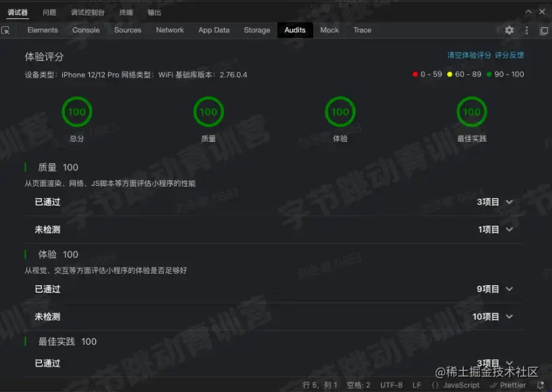Screen dimensions: 552x392
Task: Click the 清空体验评分 link
Action: pos(469,55)
